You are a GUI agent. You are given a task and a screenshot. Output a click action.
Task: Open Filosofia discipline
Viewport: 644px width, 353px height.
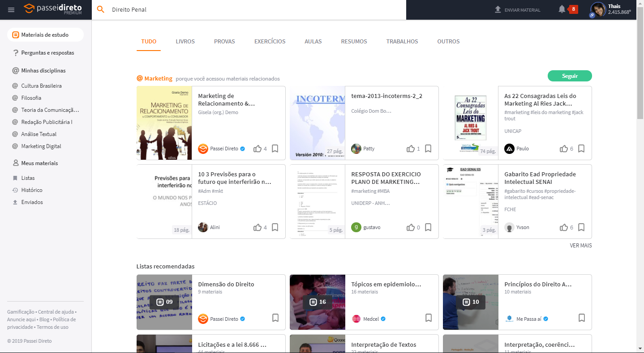31,98
